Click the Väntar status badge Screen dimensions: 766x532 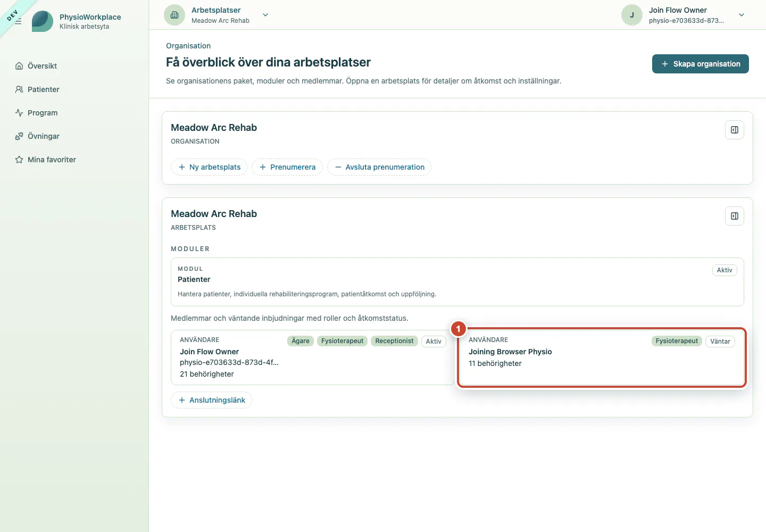[x=720, y=342]
